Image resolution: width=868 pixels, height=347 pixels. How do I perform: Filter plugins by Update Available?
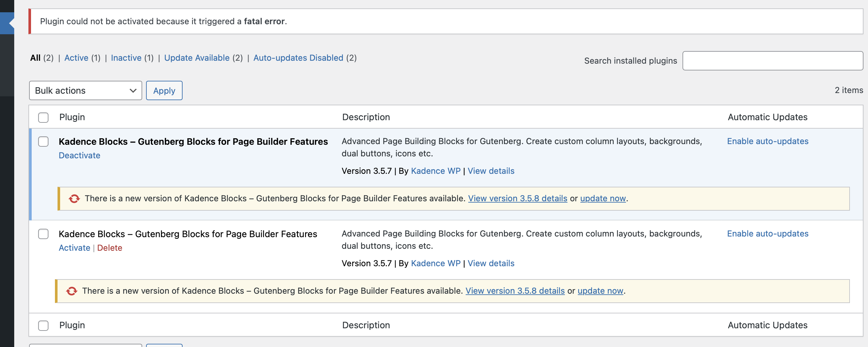tap(197, 58)
